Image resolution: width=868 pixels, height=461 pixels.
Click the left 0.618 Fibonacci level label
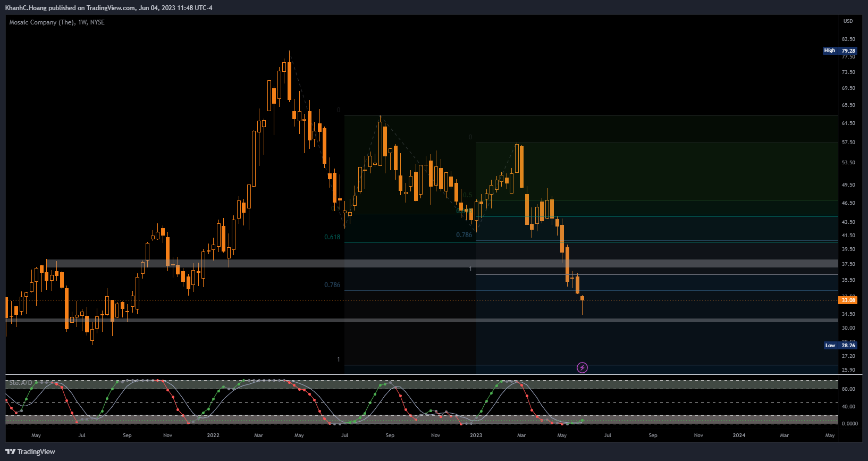point(332,237)
